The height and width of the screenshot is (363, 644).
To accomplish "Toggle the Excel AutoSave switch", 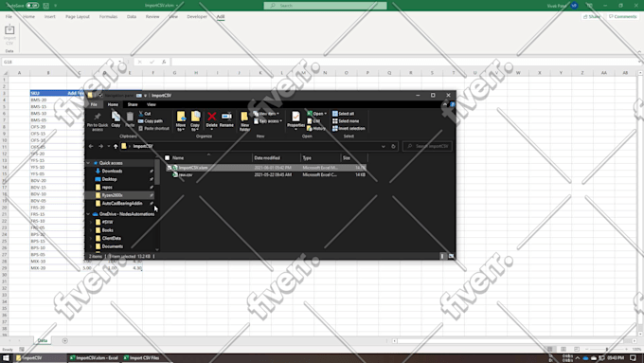I will click(32, 6).
